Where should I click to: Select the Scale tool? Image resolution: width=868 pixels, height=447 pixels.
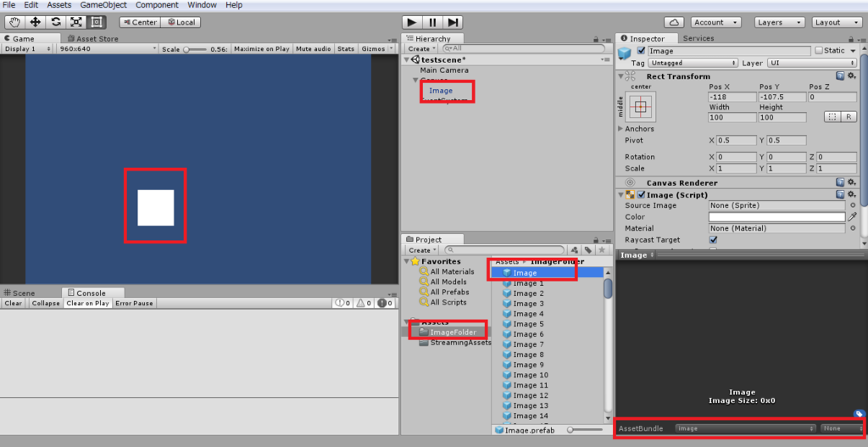pos(75,22)
